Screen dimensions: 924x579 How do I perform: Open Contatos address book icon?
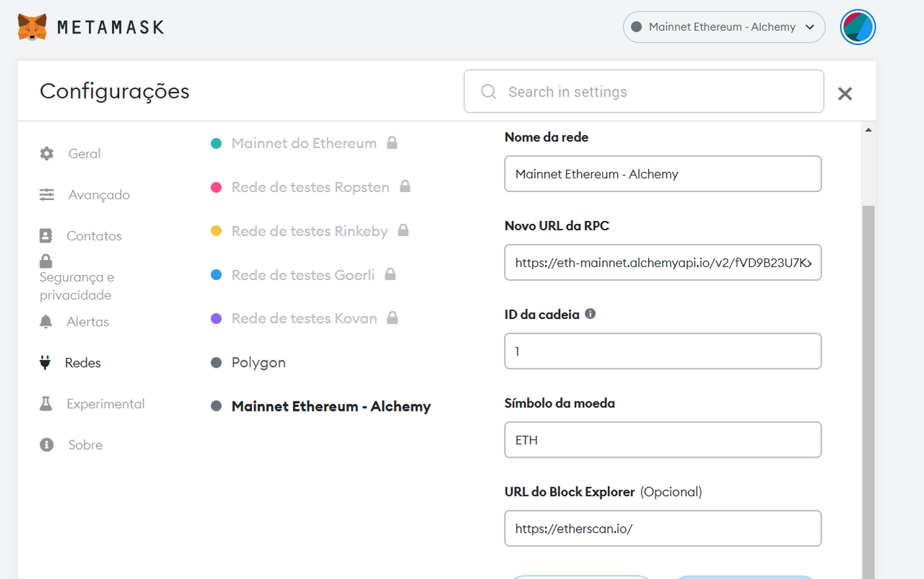pos(45,235)
